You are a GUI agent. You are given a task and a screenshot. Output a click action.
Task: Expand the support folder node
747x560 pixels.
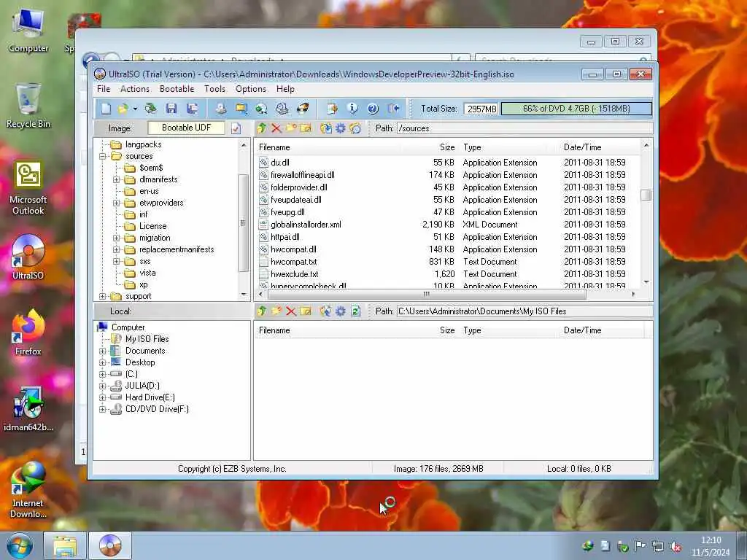pyautogui.click(x=102, y=296)
